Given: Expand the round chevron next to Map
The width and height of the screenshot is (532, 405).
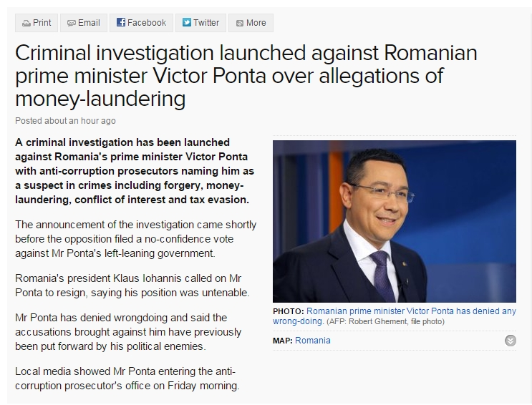Looking at the screenshot, I should click(510, 341).
